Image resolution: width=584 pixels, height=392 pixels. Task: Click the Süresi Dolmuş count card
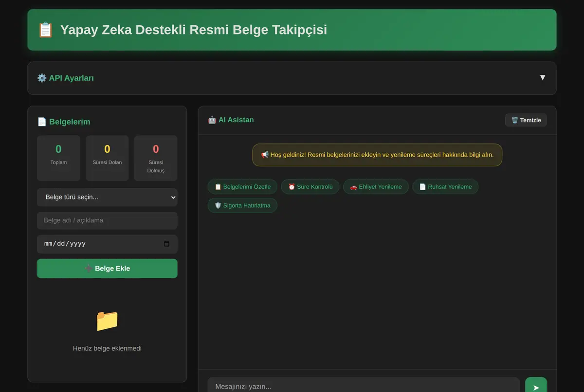coord(156,158)
